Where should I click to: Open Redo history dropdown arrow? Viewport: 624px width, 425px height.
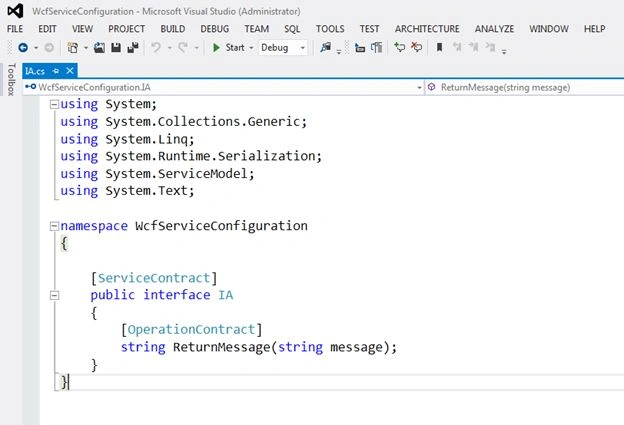[x=196, y=48]
